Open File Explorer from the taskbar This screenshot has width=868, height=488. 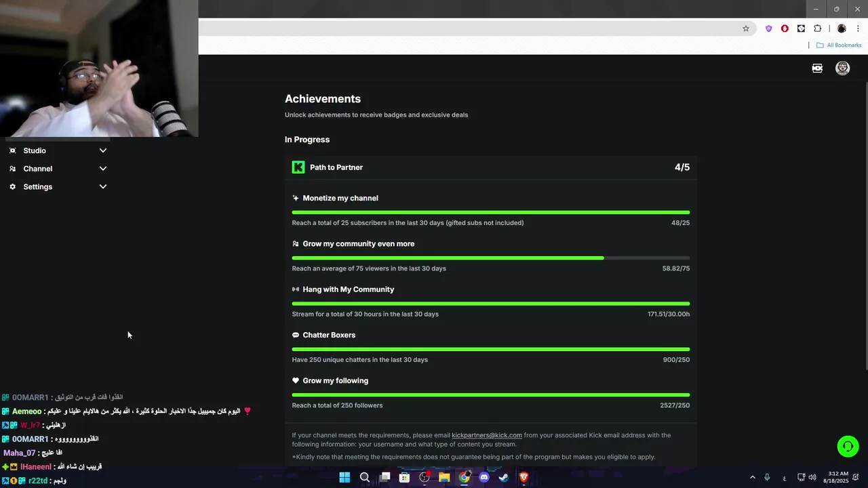(x=444, y=477)
